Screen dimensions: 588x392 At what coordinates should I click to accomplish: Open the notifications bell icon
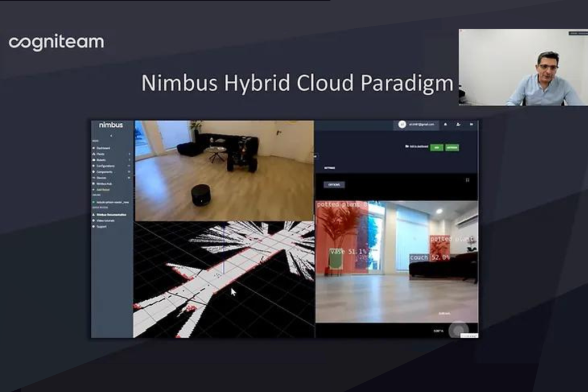446,125
